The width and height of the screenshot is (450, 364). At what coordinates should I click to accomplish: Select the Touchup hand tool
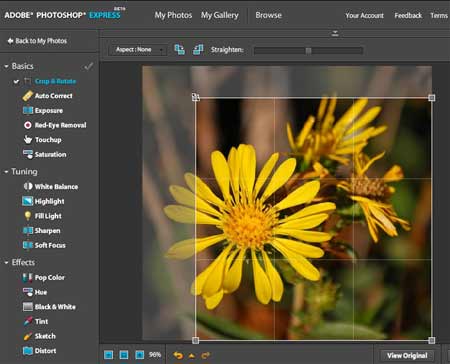pyautogui.click(x=43, y=140)
